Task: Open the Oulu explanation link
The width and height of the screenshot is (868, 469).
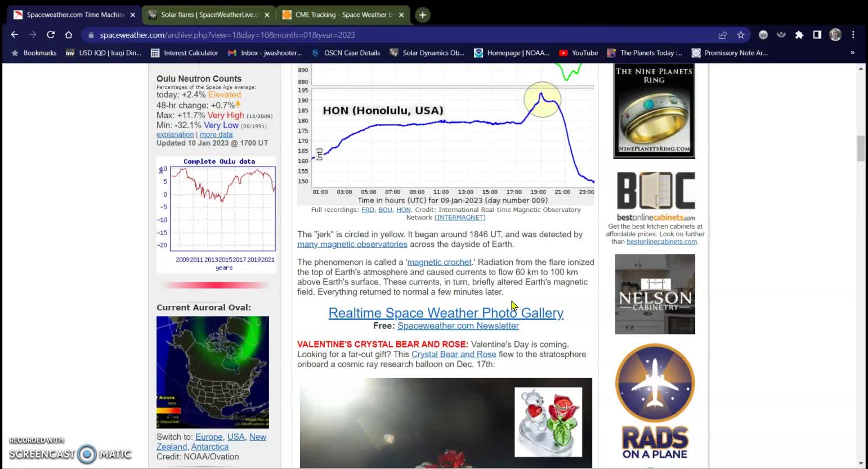Action: [175, 134]
